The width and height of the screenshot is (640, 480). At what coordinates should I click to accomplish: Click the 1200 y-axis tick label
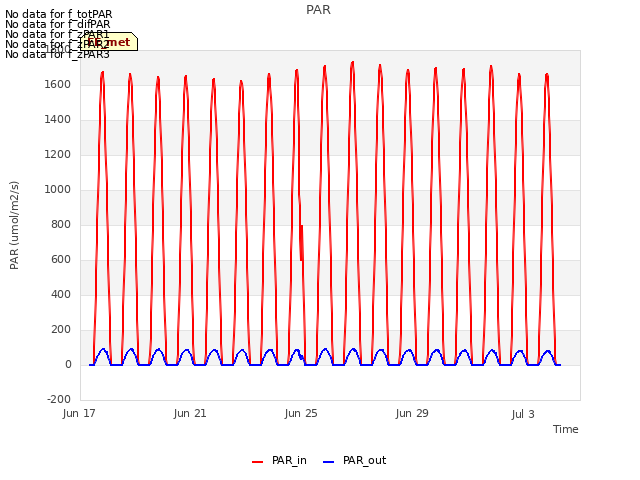click(58, 155)
